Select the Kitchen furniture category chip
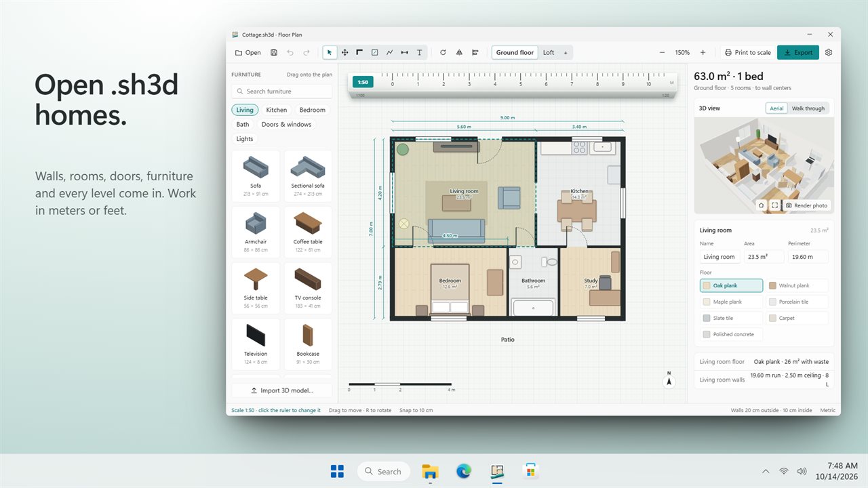868x488 pixels. (277, 110)
